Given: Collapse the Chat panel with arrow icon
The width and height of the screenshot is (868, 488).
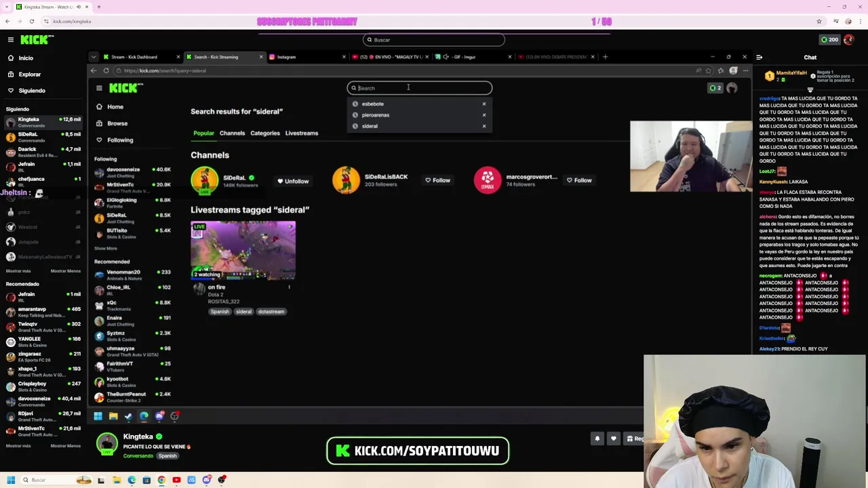Looking at the screenshot, I should (x=759, y=58).
